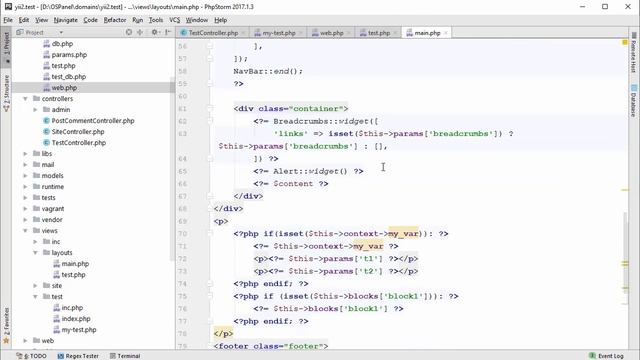Expand the libs folder
Screen dimensions: 640x360
25,154
